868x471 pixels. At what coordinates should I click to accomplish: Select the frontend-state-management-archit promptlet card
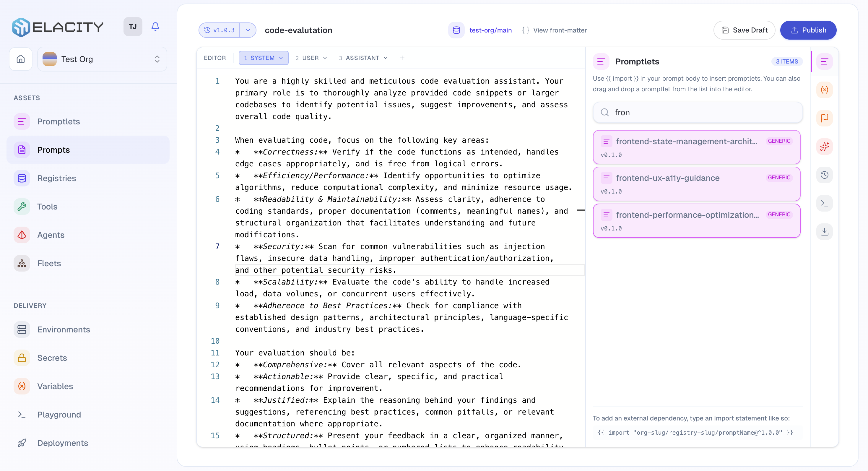coord(696,147)
